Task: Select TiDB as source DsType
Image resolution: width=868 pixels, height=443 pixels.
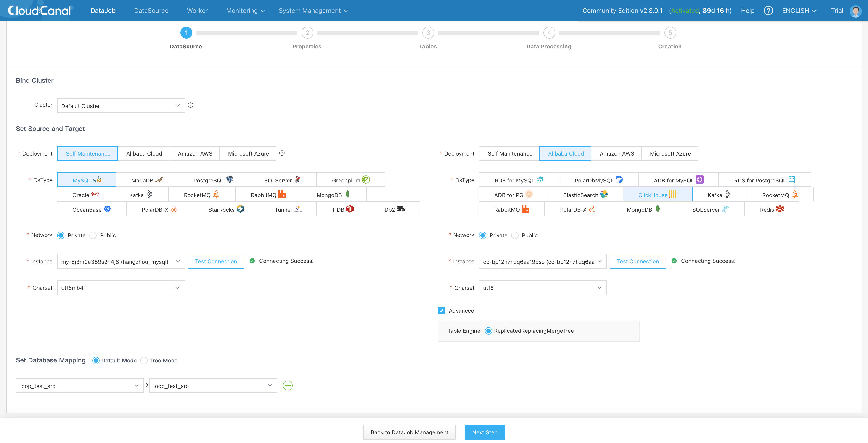Action: pos(342,209)
